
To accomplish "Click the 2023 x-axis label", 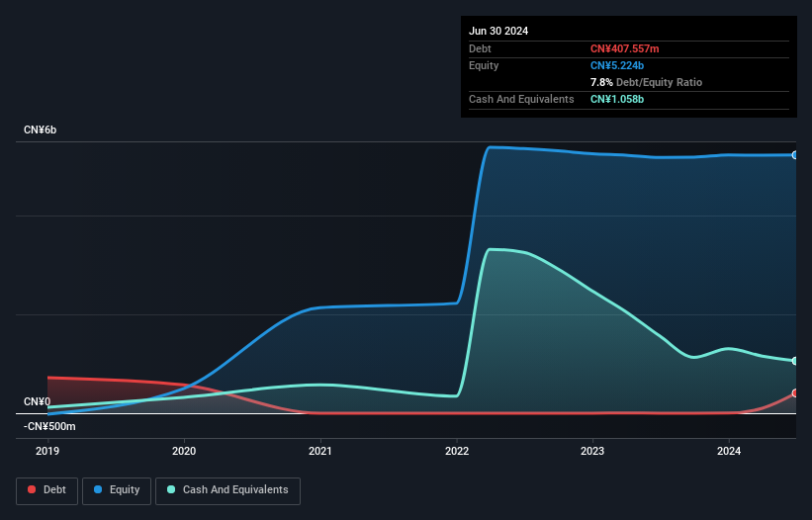I will [592, 451].
